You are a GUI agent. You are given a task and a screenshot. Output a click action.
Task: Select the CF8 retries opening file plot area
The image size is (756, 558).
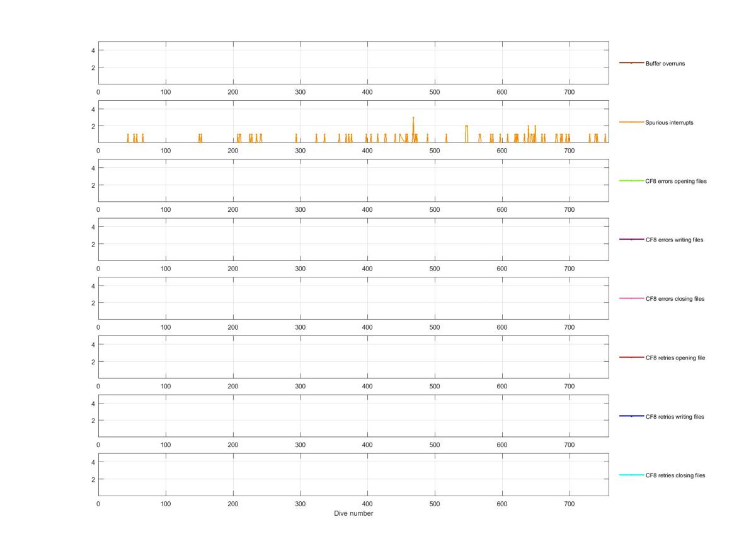coord(353,357)
